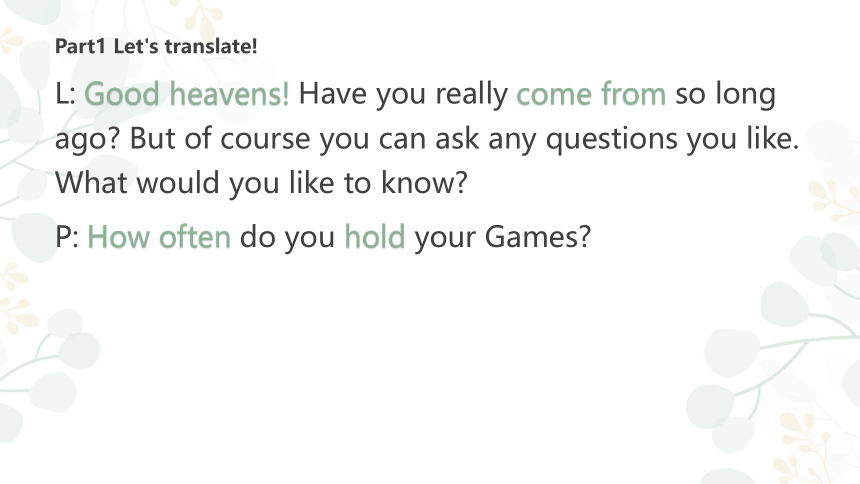This screenshot has height=484, width=860.
Task: Click the word "ago?" starting line two
Action: [87, 140]
